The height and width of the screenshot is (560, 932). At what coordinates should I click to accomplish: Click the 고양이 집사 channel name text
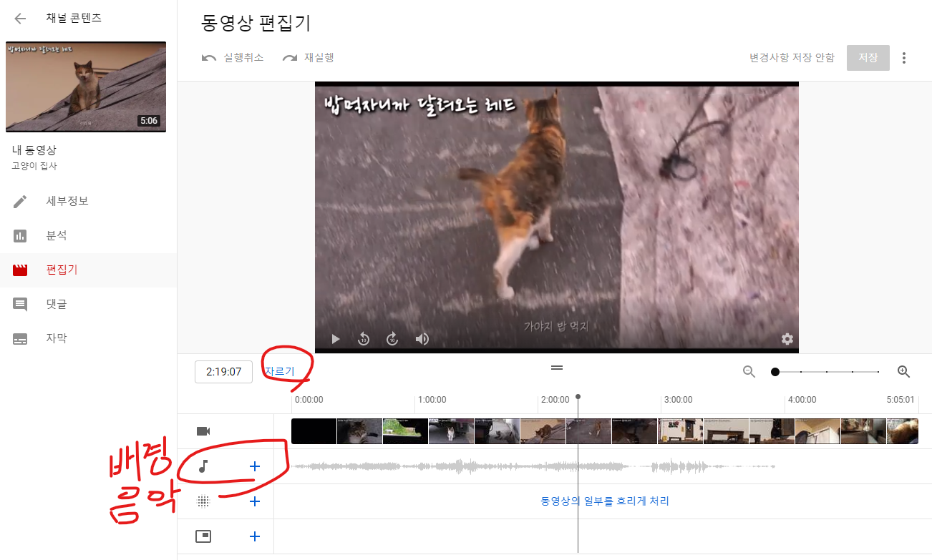[34, 166]
